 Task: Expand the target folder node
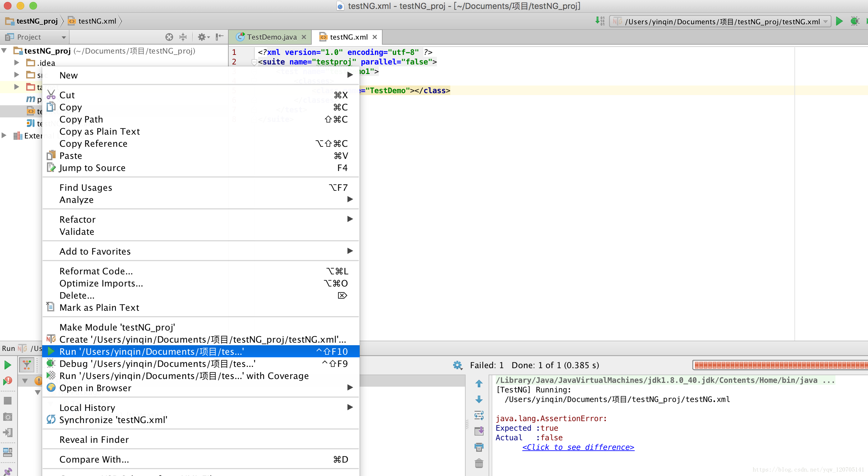(x=16, y=87)
